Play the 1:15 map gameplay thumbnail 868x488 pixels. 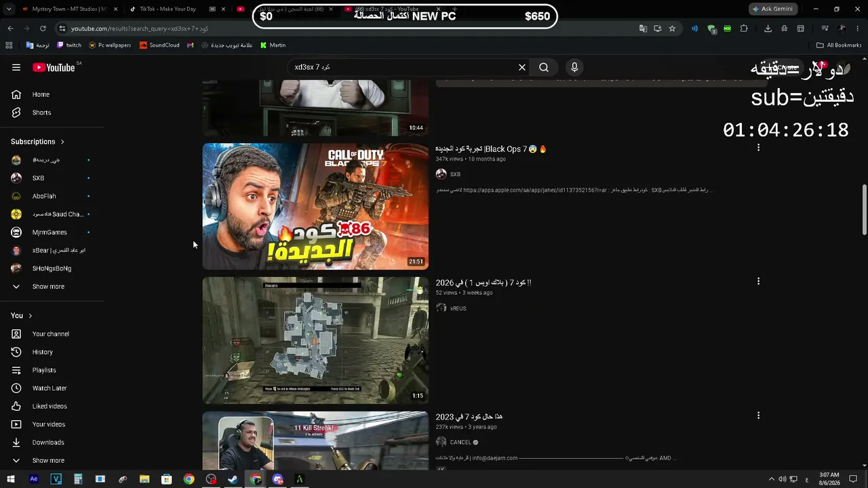coord(315,340)
